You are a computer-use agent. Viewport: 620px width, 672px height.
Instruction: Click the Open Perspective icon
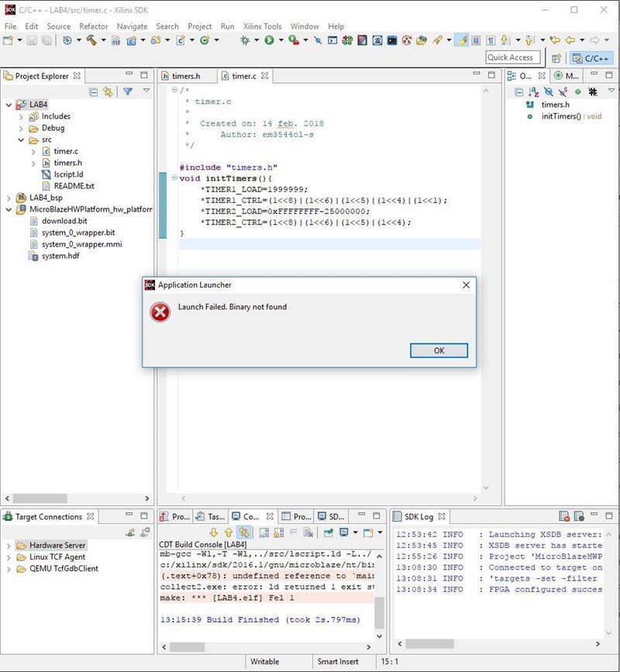[556, 57]
